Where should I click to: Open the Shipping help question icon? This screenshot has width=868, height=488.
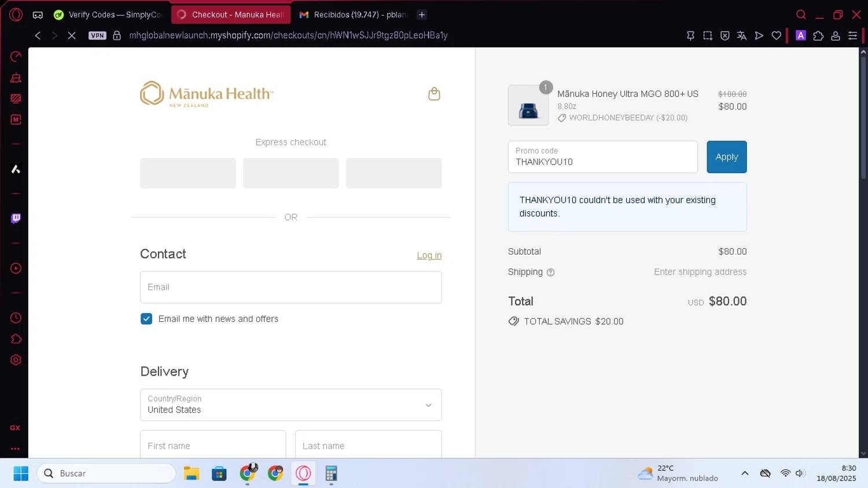click(x=550, y=272)
